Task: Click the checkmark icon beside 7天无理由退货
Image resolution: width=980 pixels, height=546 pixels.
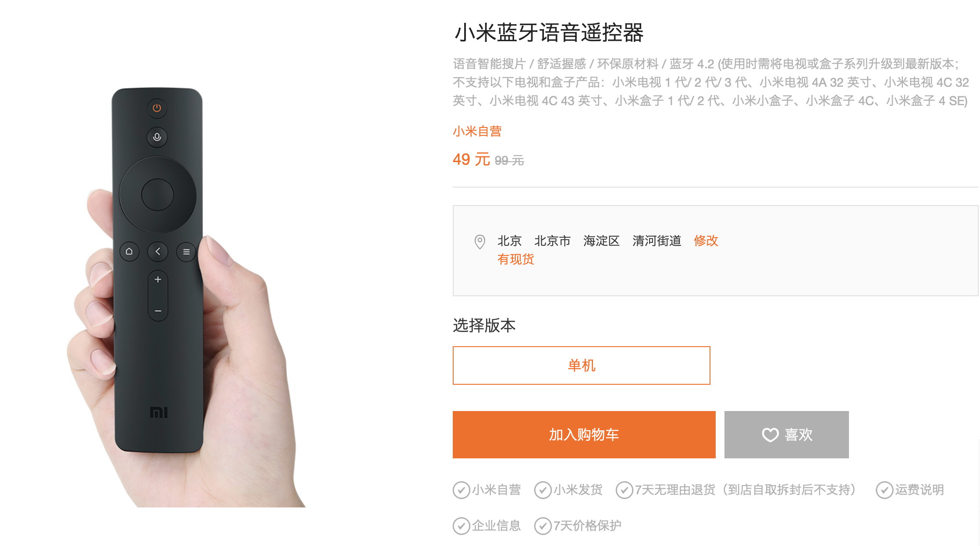Action: 624,490
